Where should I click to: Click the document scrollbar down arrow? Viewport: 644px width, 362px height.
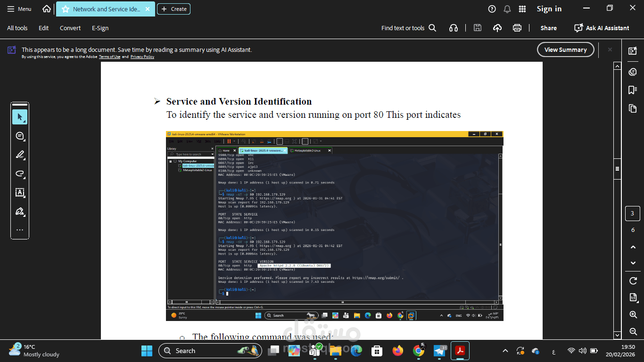617,335
